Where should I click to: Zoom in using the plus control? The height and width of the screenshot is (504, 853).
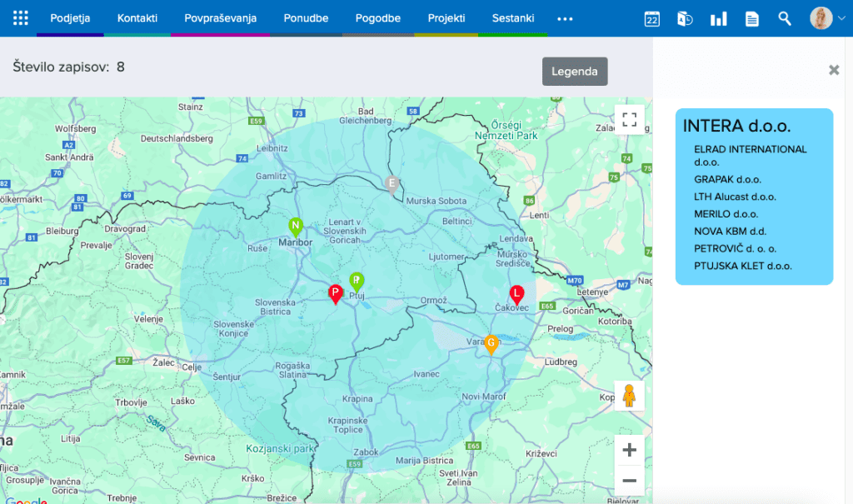click(x=629, y=450)
